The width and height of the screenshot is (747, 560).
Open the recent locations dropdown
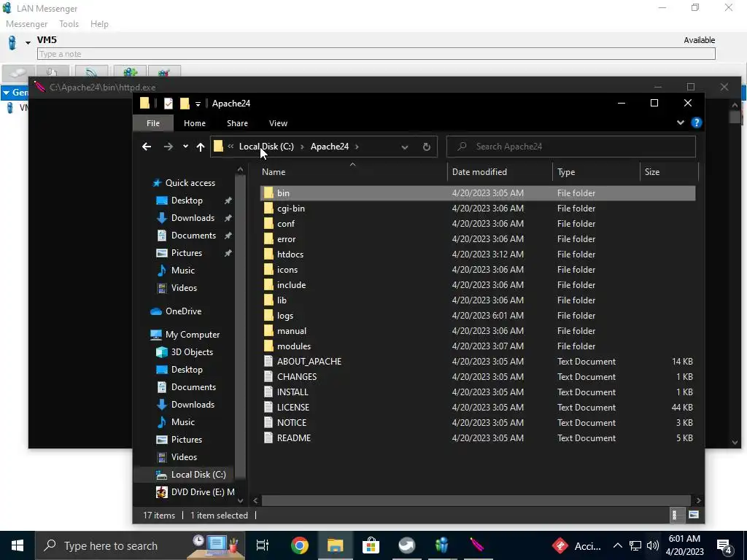tap(185, 147)
